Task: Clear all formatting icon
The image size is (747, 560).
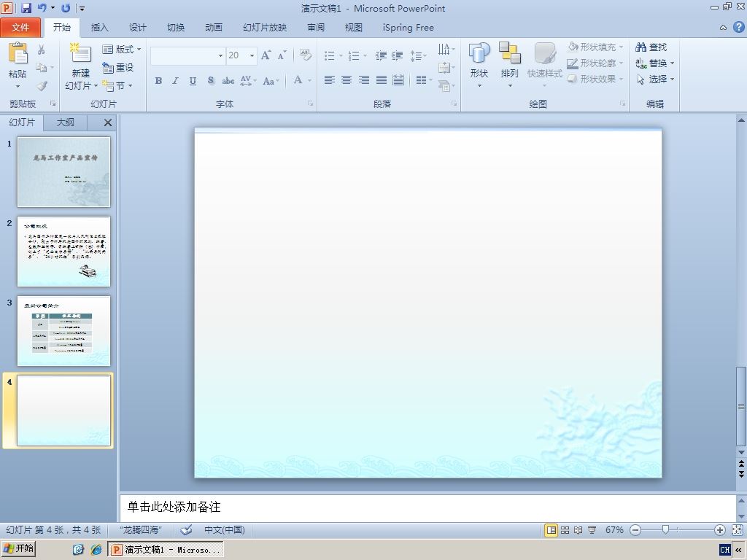Action: point(306,55)
